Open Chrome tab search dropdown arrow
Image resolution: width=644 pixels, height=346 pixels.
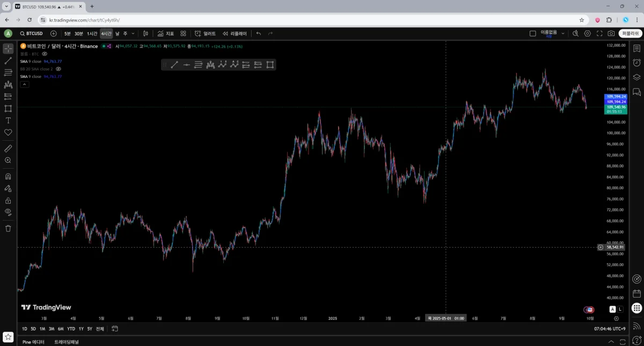coord(6,6)
